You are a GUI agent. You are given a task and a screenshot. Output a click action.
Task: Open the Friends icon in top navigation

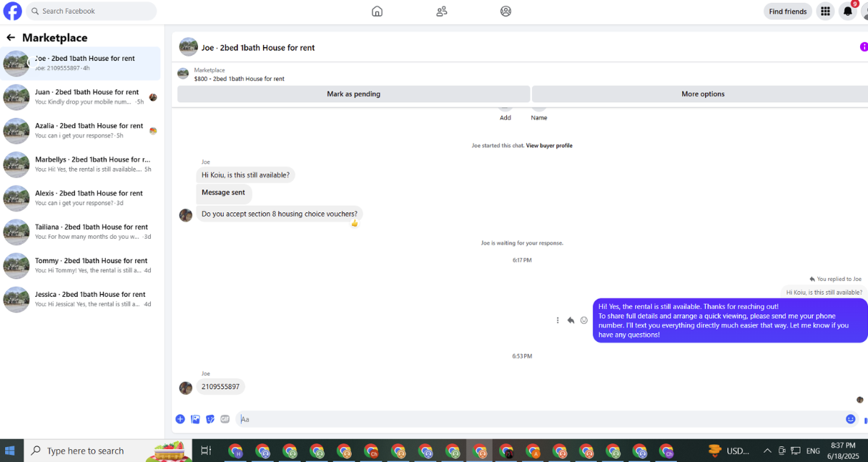point(441,11)
